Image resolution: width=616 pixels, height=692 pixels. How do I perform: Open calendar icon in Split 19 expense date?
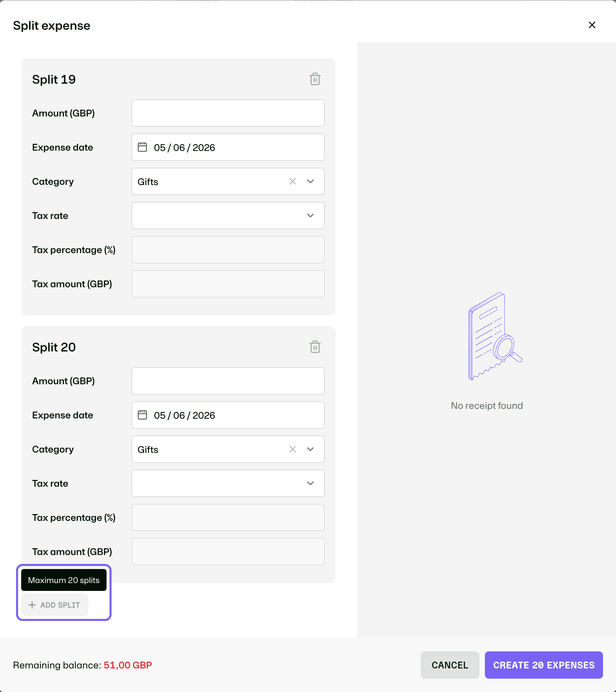(142, 147)
